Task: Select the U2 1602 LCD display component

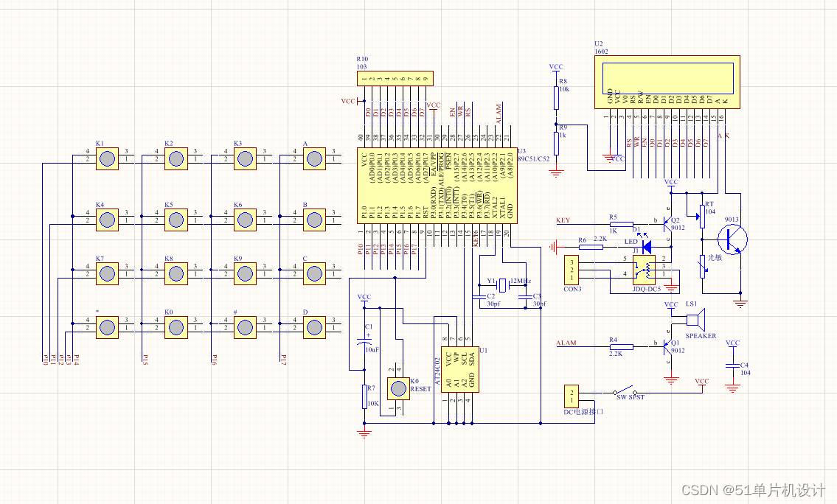Action: pos(667,82)
